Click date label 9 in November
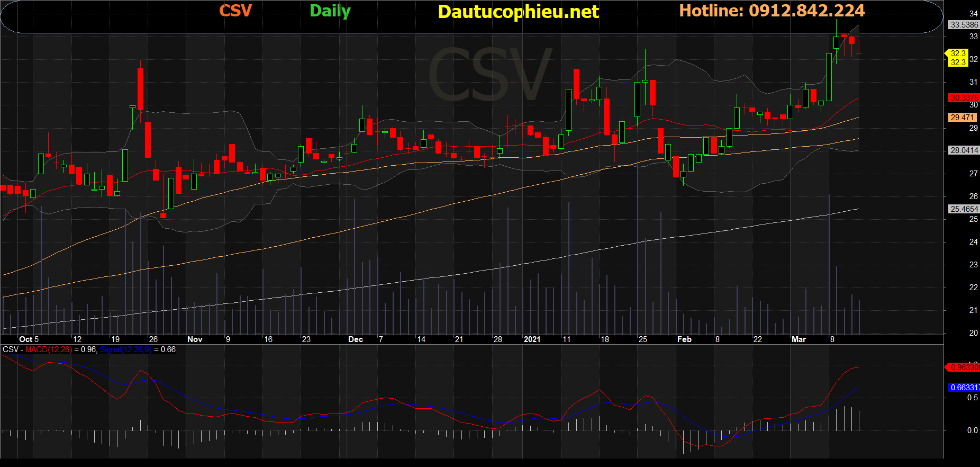Image resolution: width=980 pixels, height=467 pixels. pyautogui.click(x=228, y=339)
